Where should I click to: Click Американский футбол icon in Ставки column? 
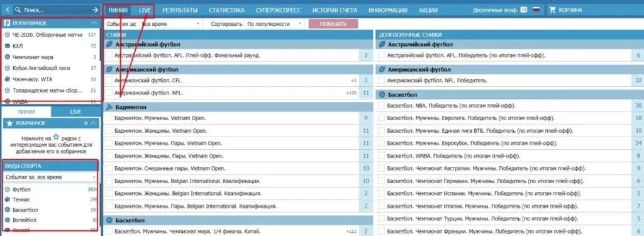[x=109, y=70]
